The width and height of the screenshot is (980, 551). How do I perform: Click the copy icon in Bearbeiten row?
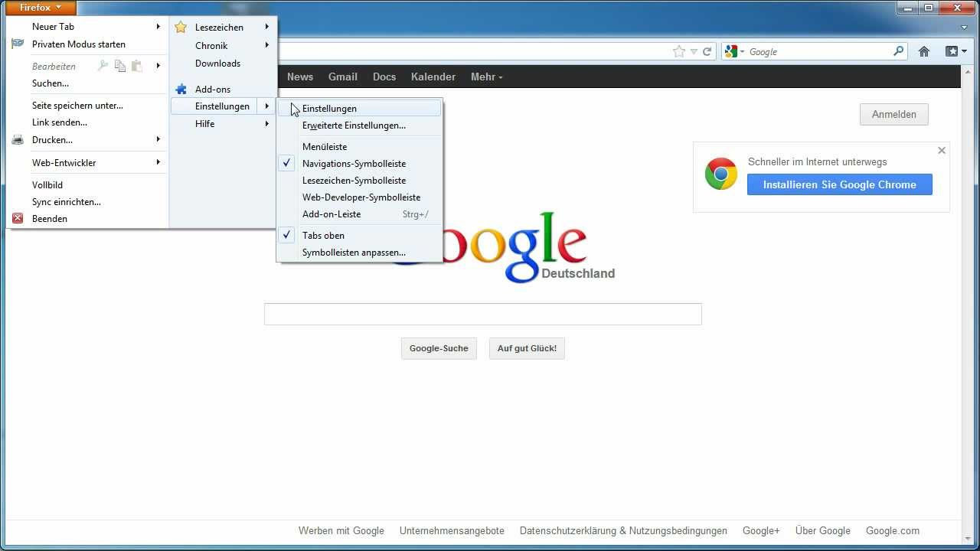120,66
